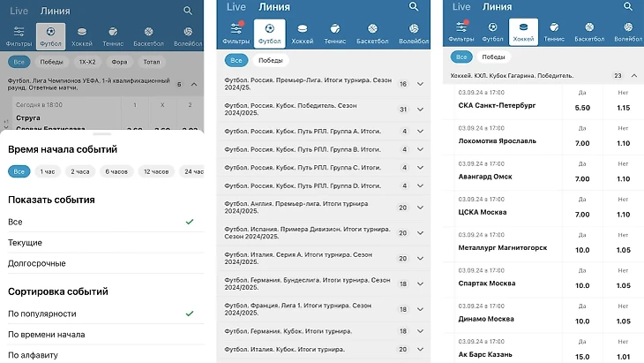Open search in the right hockey screen
The width and height of the screenshot is (644, 363).
pos(628,6)
